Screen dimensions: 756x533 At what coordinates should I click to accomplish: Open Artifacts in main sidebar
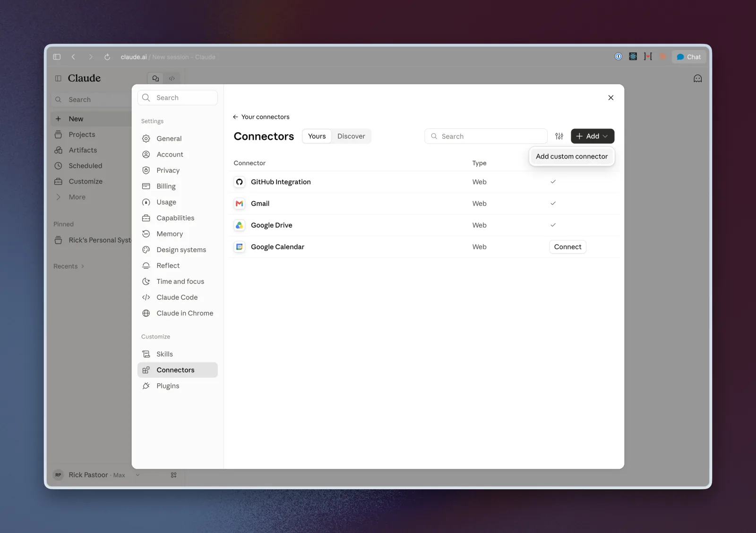91,150
